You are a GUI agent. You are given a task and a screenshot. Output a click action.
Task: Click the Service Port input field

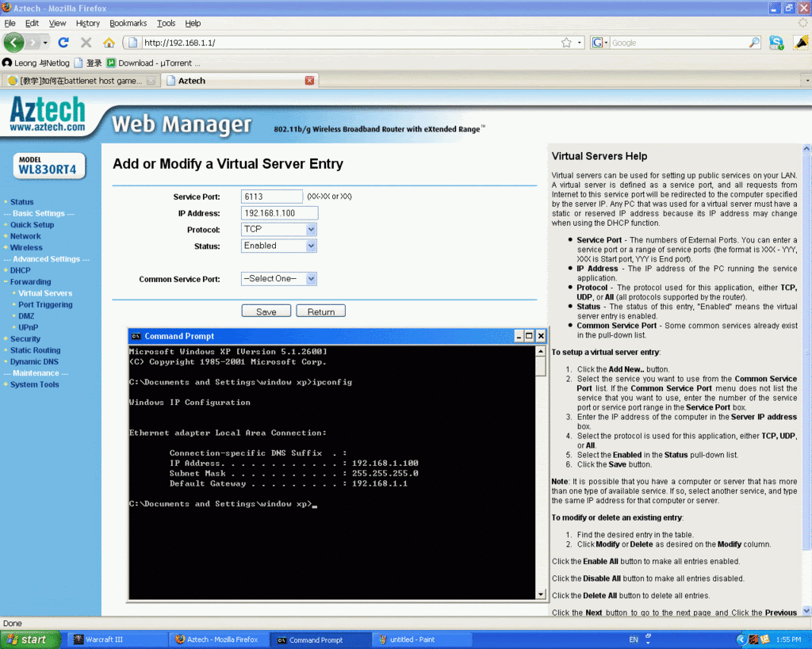coord(272,197)
